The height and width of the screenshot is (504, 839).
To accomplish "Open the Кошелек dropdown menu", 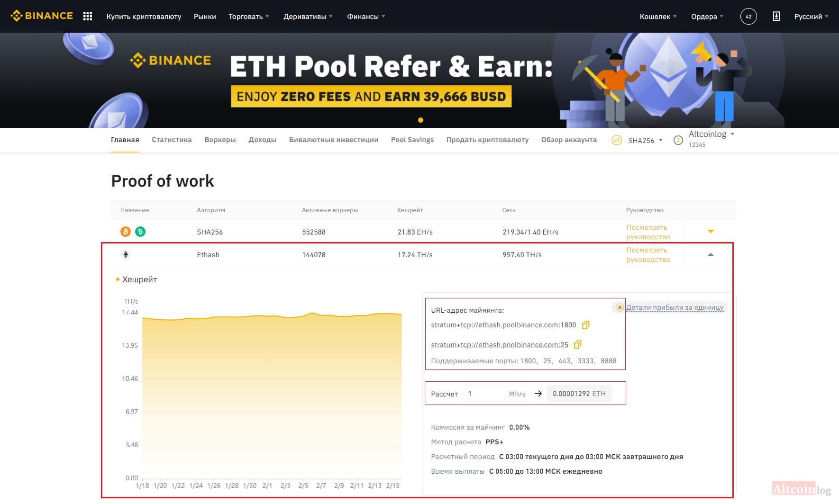I will pos(658,17).
